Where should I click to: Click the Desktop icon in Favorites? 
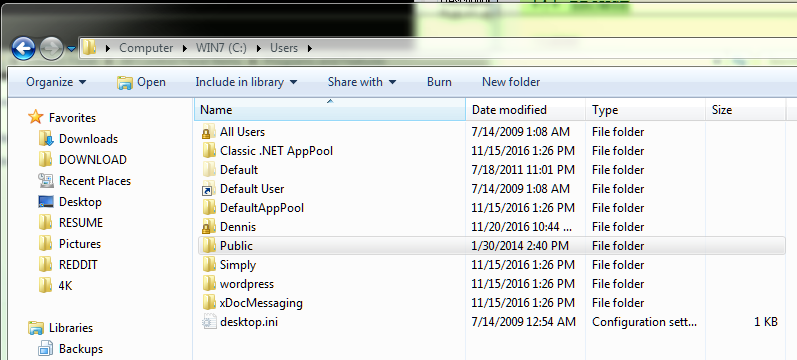pos(46,202)
